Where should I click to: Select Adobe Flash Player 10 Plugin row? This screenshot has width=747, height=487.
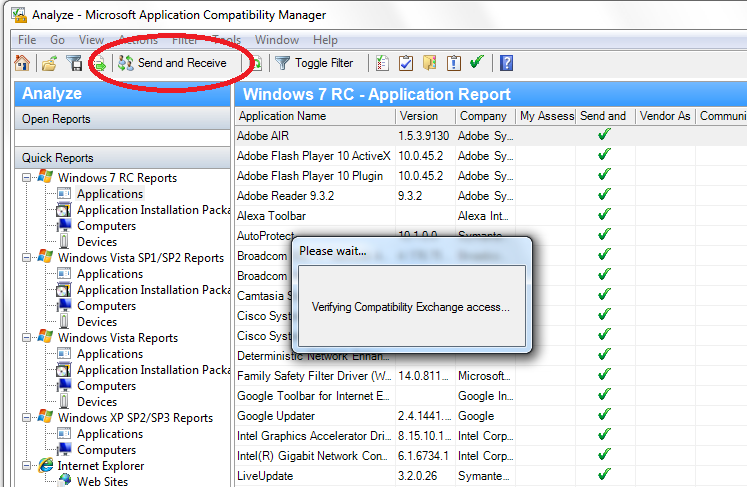tap(491, 176)
